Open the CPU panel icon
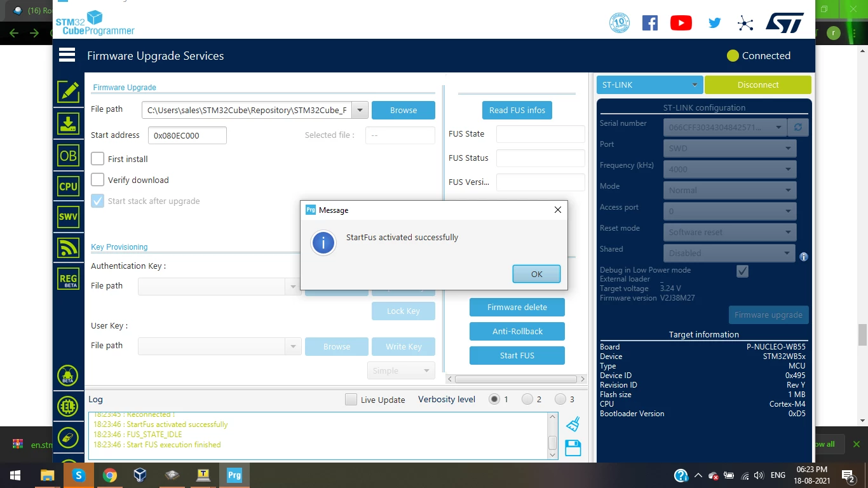 click(68, 186)
